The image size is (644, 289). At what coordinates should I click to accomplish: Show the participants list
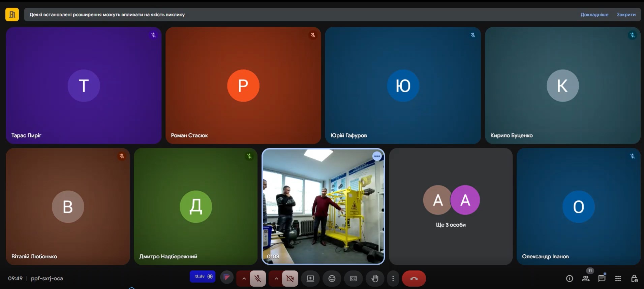[x=586, y=279]
